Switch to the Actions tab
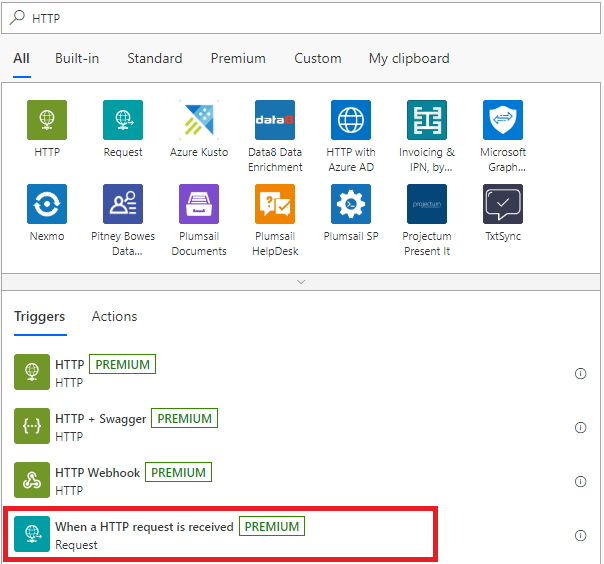Screen dimensions: 604x564 114,316
